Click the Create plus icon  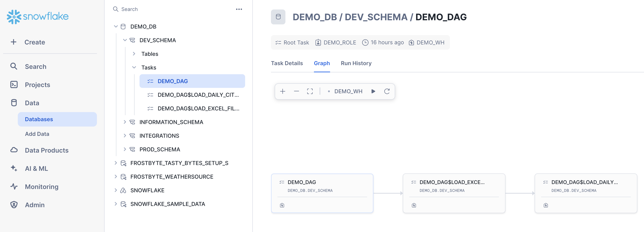[x=13, y=42]
